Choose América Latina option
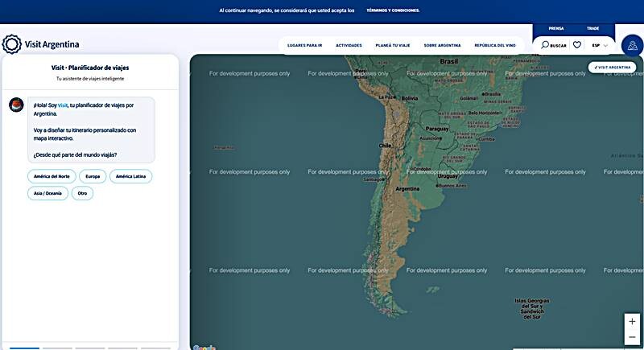This screenshot has width=644, height=350. click(130, 176)
